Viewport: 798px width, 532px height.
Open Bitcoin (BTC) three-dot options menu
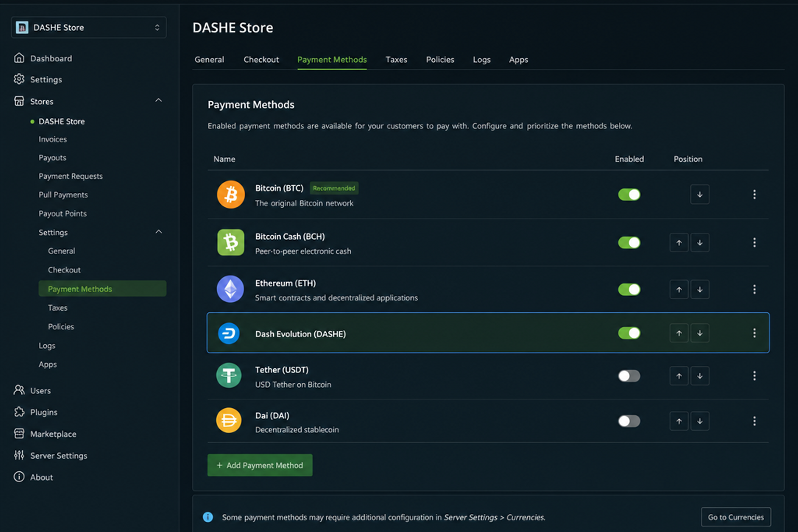click(754, 194)
